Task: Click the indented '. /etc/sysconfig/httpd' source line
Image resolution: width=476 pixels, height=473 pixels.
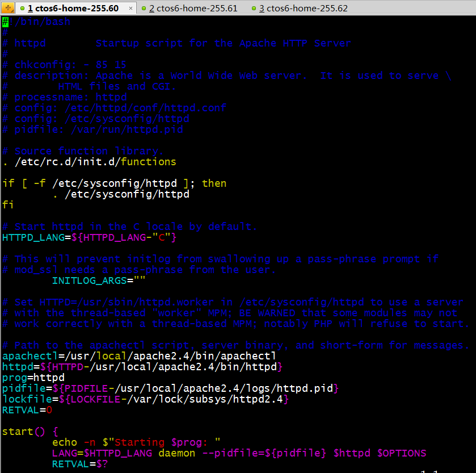Action: (120, 194)
